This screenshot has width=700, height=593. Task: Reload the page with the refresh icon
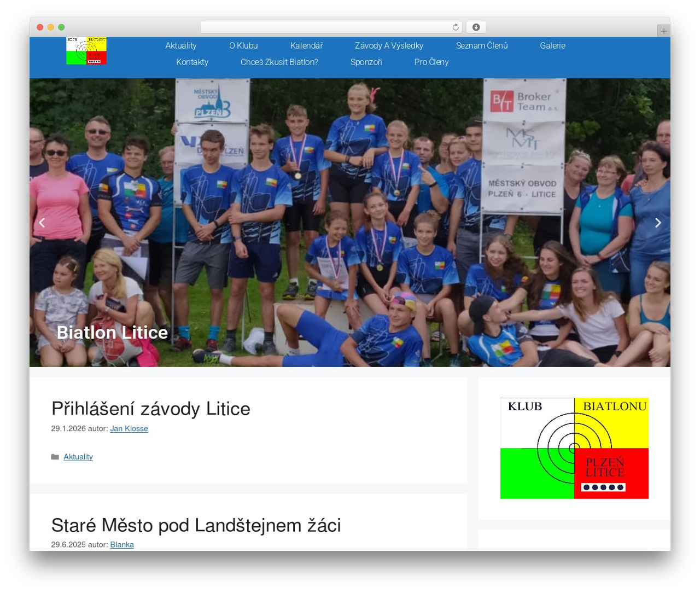tap(456, 27)
